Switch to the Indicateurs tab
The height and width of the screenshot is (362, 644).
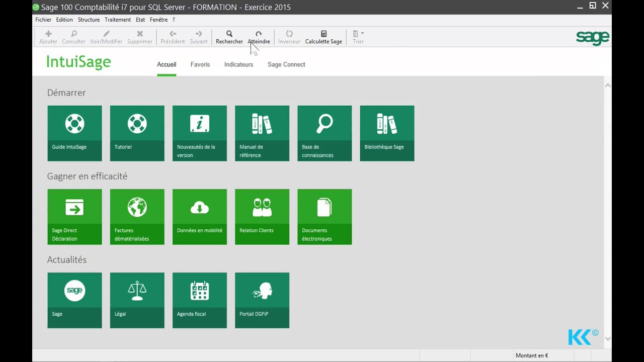pos(238,64)
